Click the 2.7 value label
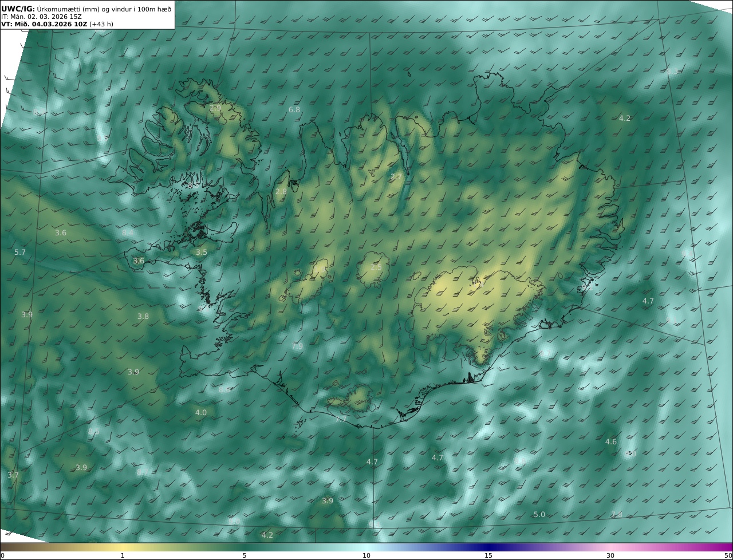Screen dimensions: 733x560 point(396,176)
